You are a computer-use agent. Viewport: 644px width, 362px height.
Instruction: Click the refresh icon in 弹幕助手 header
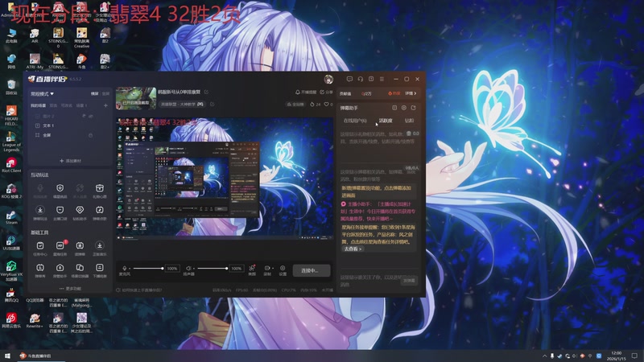tap(413, 108)
